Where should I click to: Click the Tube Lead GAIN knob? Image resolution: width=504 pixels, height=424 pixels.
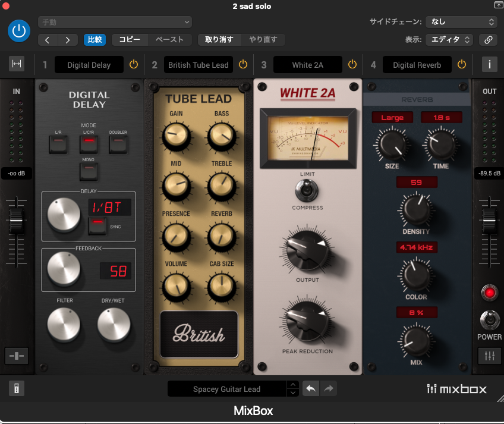[x=176, y=136]
